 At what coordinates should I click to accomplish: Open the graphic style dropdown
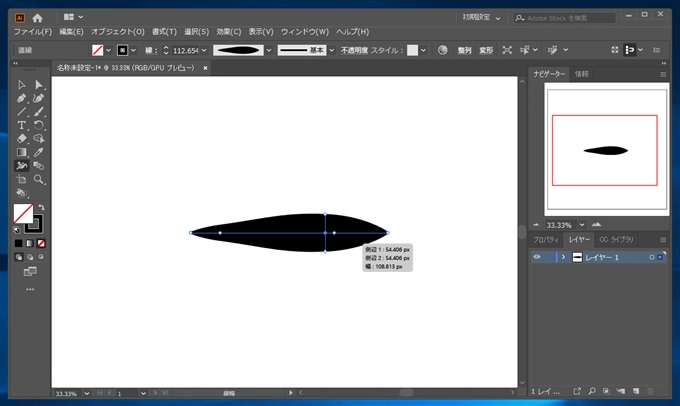[423, 50]
